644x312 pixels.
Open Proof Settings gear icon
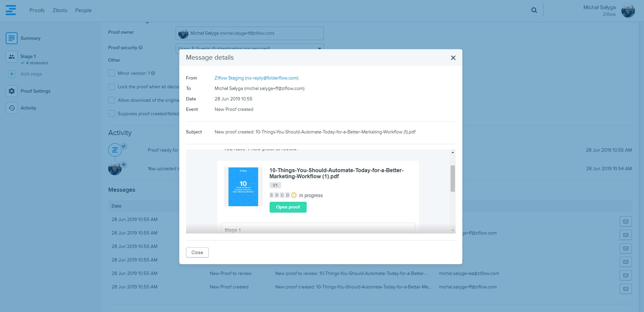(11, 91)
